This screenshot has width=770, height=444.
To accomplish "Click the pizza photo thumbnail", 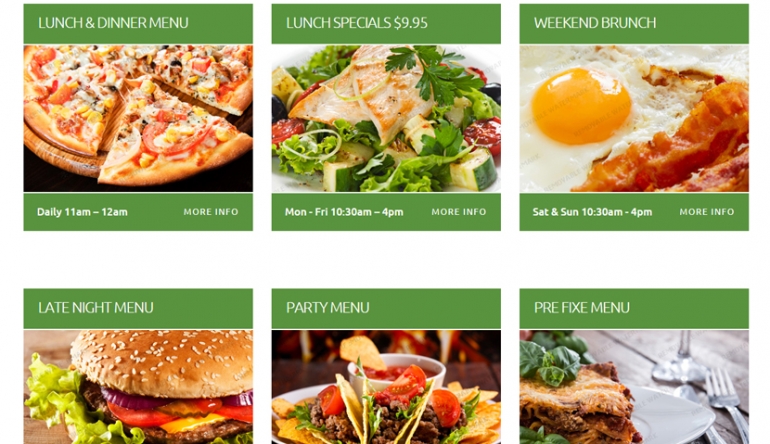I will coord(138,118).
